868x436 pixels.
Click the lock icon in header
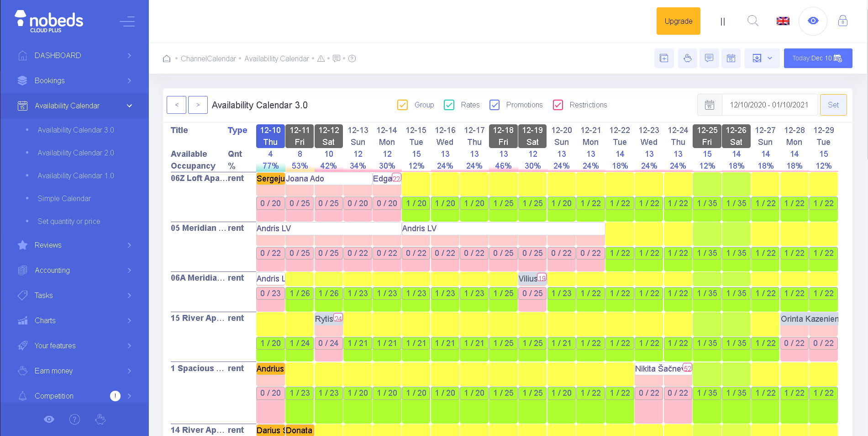point(843,21)
